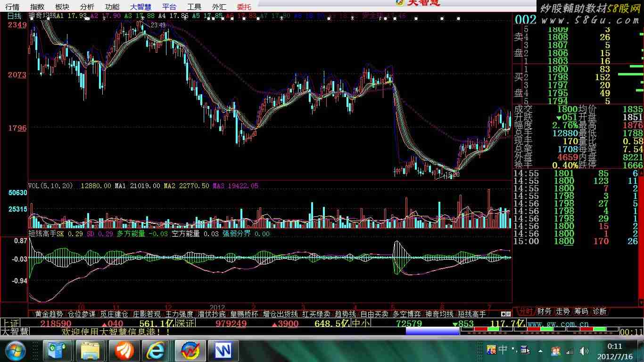
Task: Click the 成交 last price 1800
Action: click(x=567, y=109)
